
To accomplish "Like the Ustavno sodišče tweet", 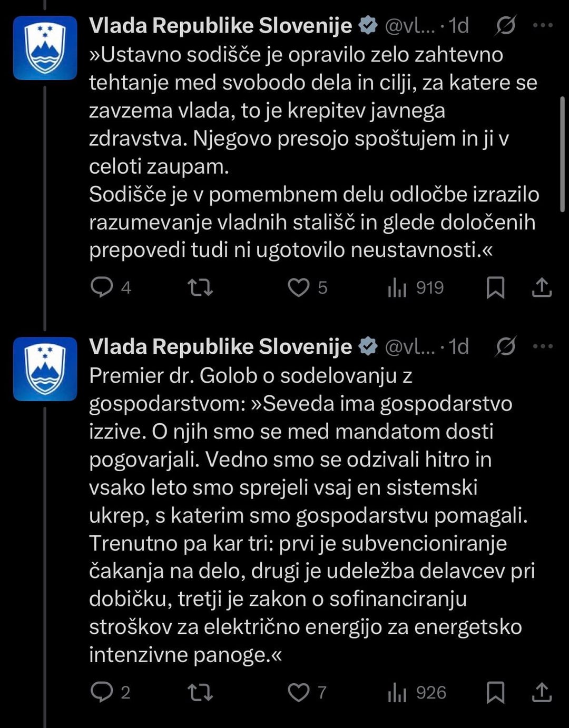I will 299,287.
